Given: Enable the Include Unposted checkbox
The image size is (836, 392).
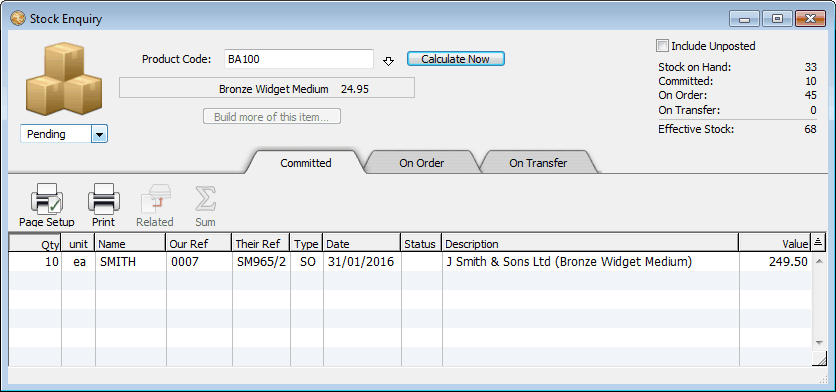Looking at the screenshot, I should coord(662,46).
